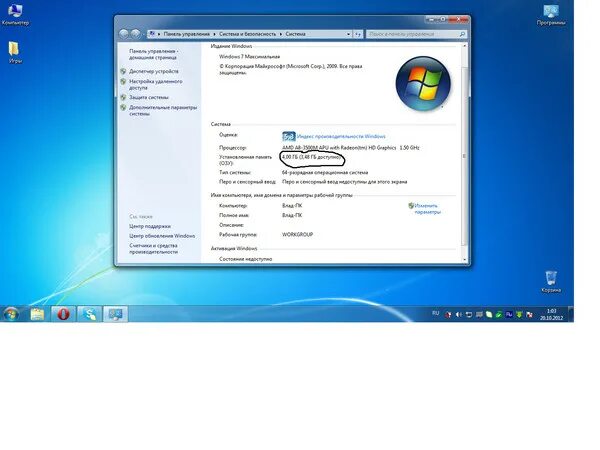
Task: Click the back navigation arrow
Action: [124, 34]
